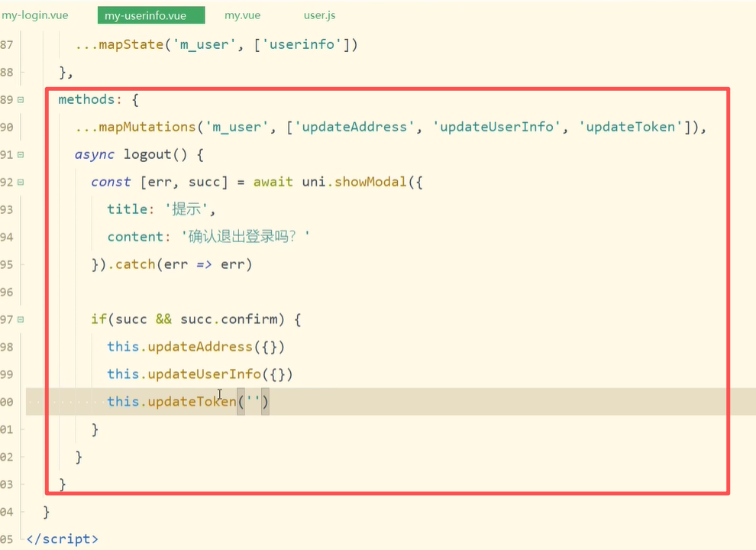
Task: Collapse the if block fold on line 97
Action: (x=21, y=319)
